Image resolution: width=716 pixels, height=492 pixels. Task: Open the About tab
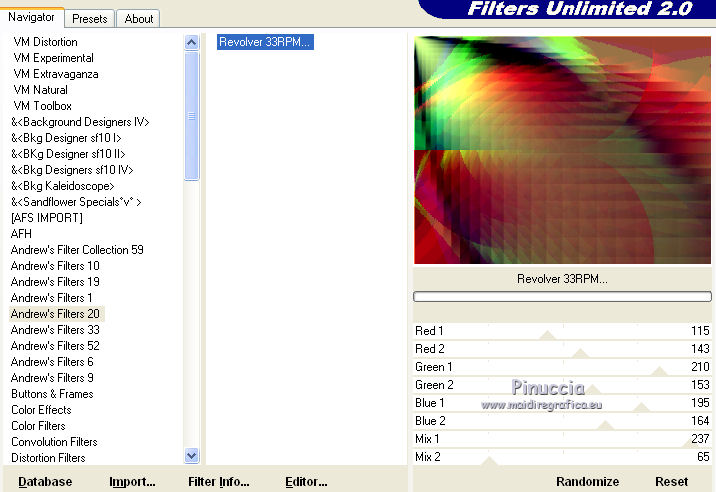point(138,19)
